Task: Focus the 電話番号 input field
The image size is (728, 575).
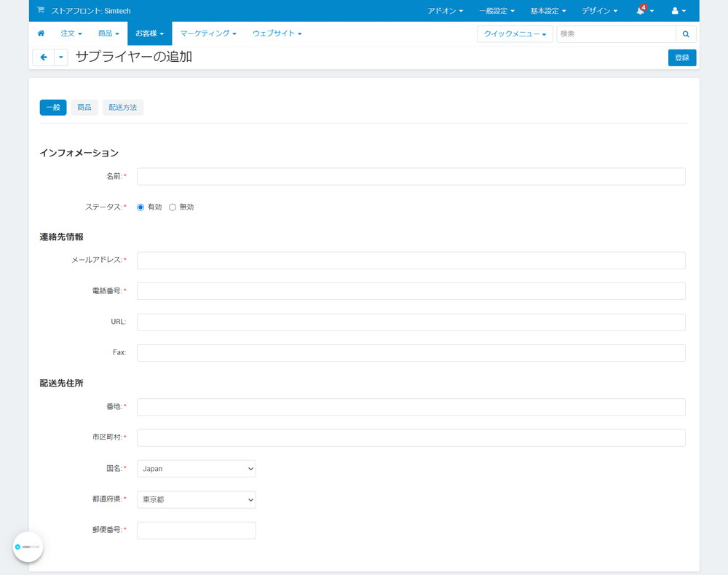Action: pos(411,291)
